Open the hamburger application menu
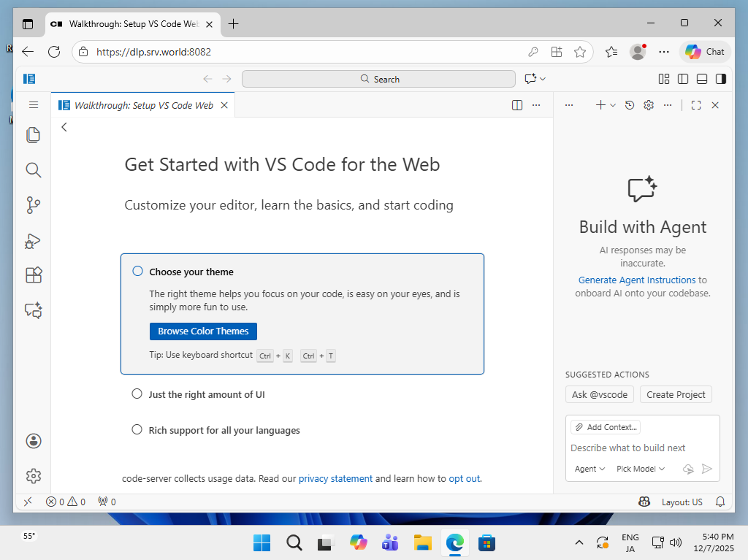Viewport: 748px width, 560px height. point(33,105)
